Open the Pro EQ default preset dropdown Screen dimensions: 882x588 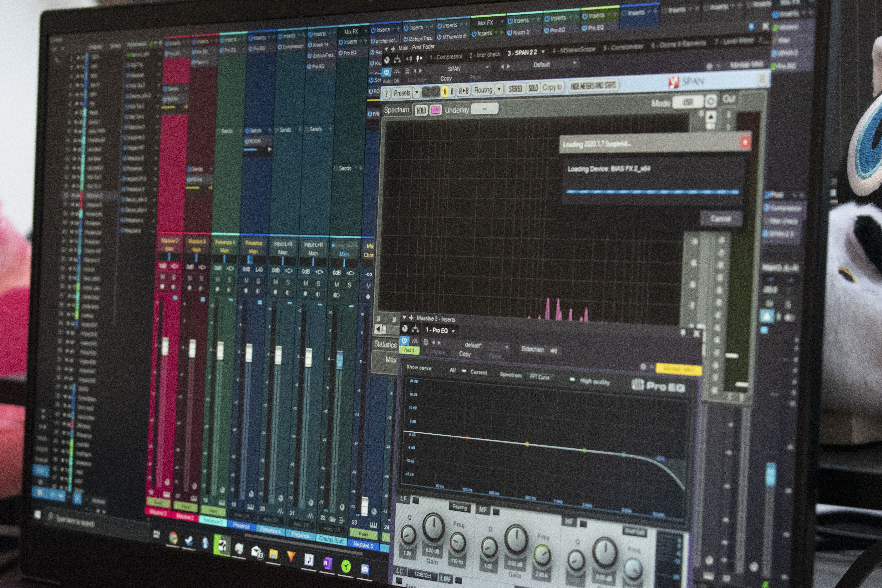(507, 347)
